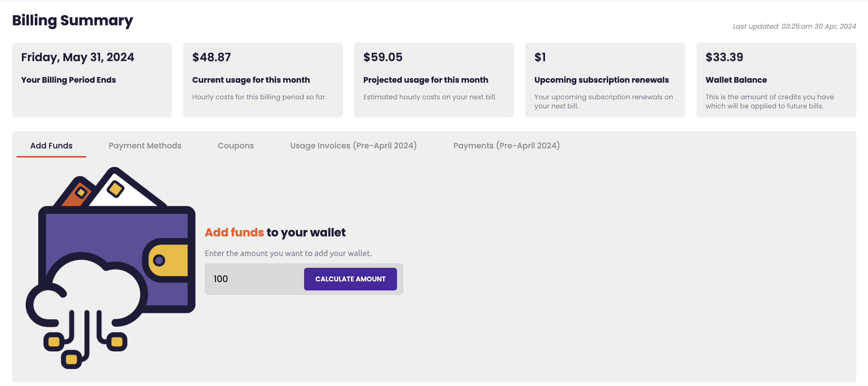Click the Your Billing Period Ends card
The height and width of the screenshot is (386, 868).
[92, 80]
